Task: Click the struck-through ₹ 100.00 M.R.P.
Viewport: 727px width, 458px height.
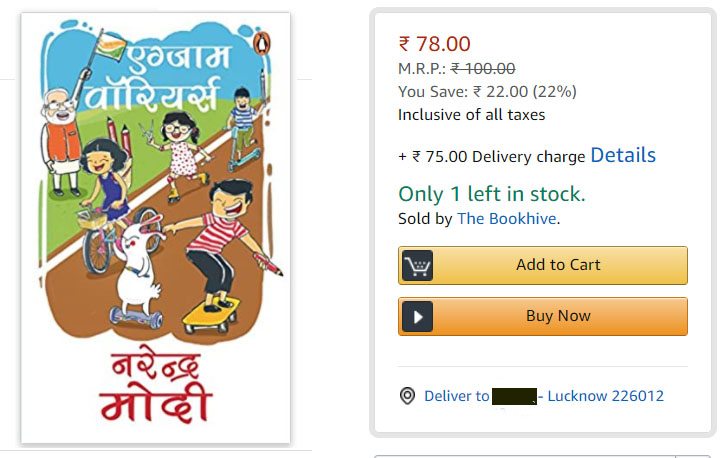Action: click(483, 69)
